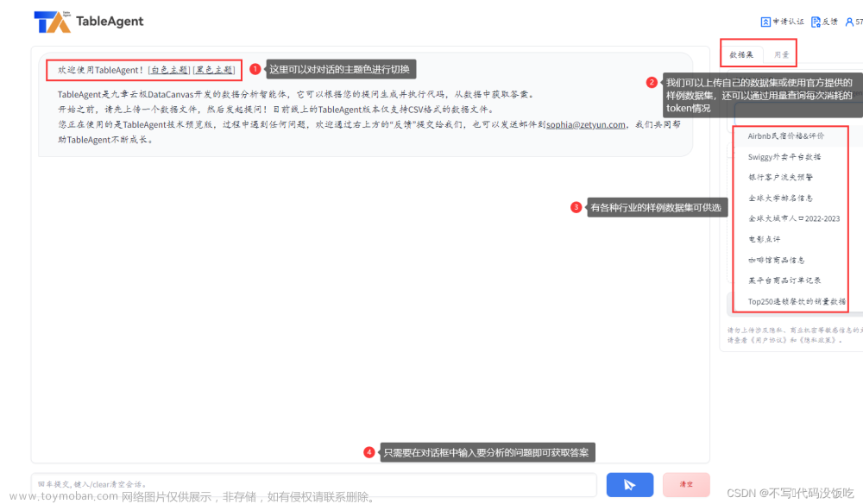Open the 反馈 feedback icon

[816, 22]
